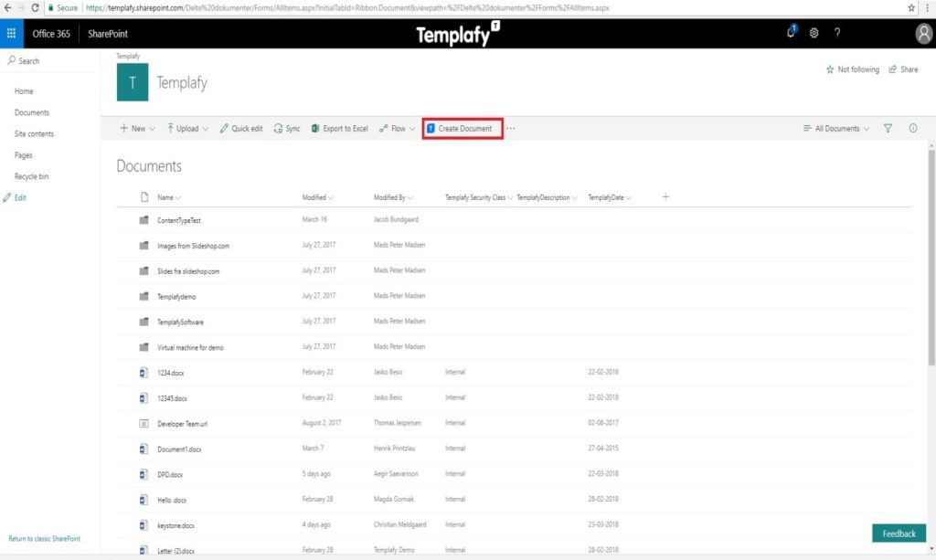Bookmark the page with the star icon

[x=911, y=7]
